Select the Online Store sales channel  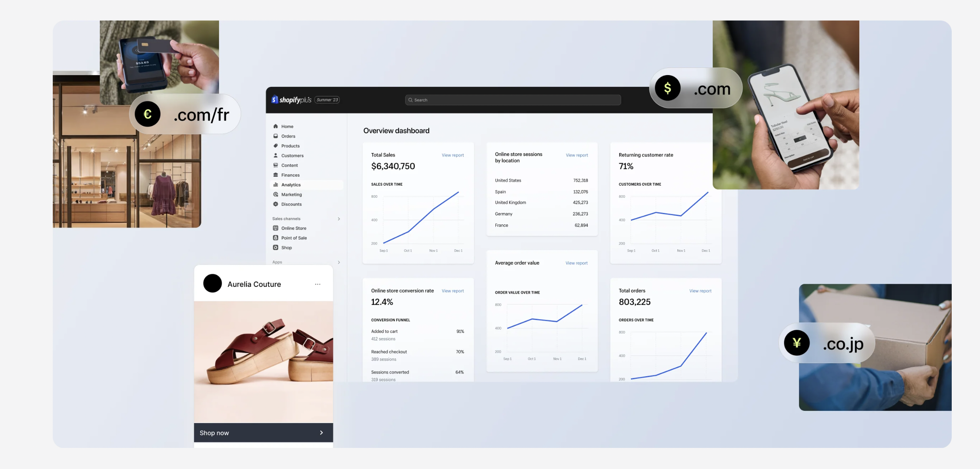point(293,228)
